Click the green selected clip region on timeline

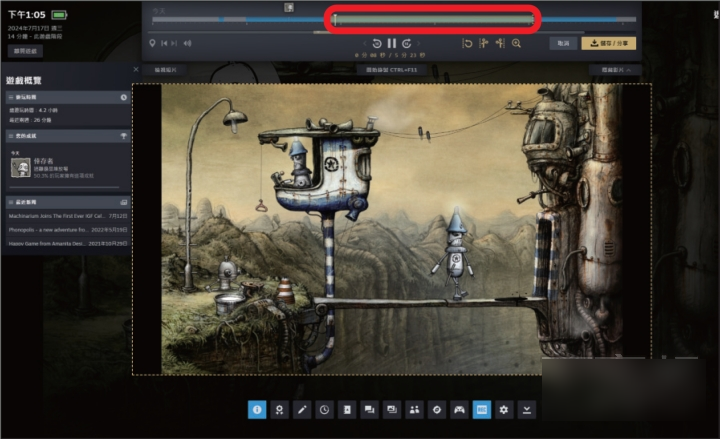point(434,20)
